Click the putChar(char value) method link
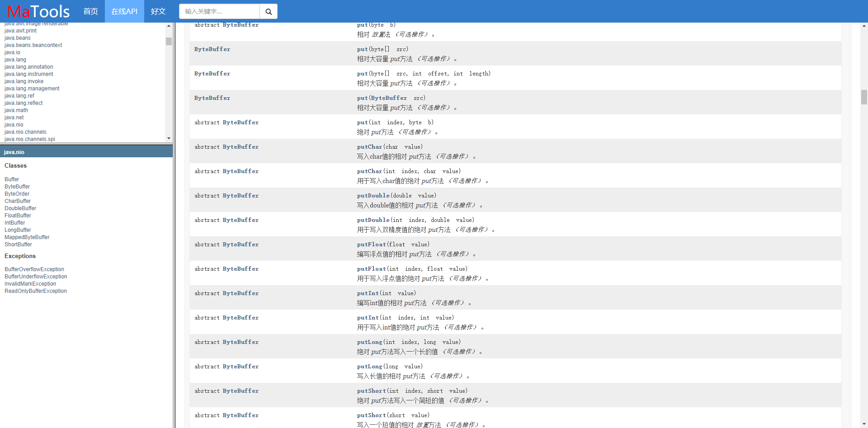 coord(369,146)
